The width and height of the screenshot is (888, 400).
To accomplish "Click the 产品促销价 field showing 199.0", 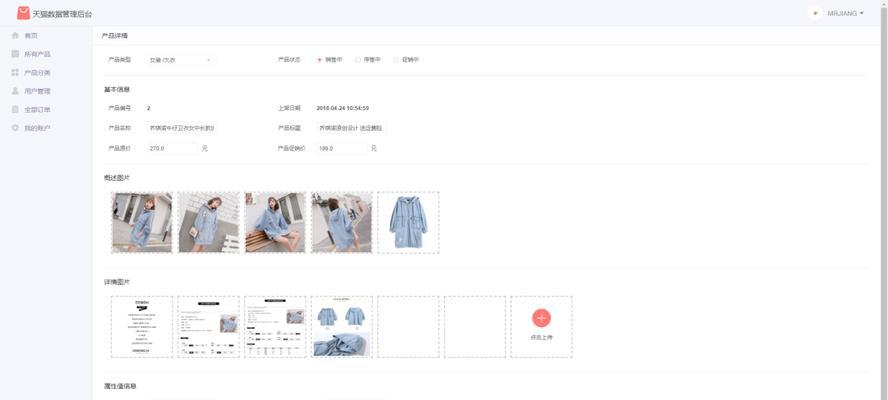I will (x=342, y=148).
